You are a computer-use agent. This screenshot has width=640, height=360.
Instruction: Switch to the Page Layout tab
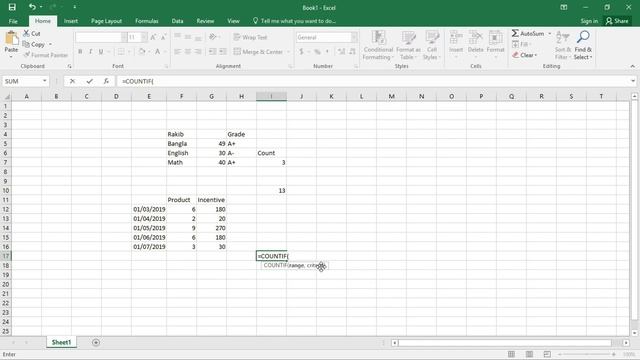coord(106,21)
